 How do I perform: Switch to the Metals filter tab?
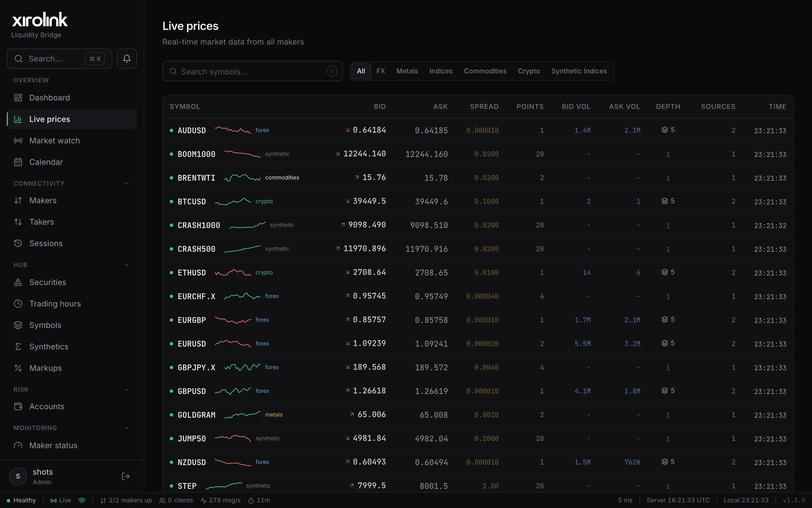pos(407,71)
